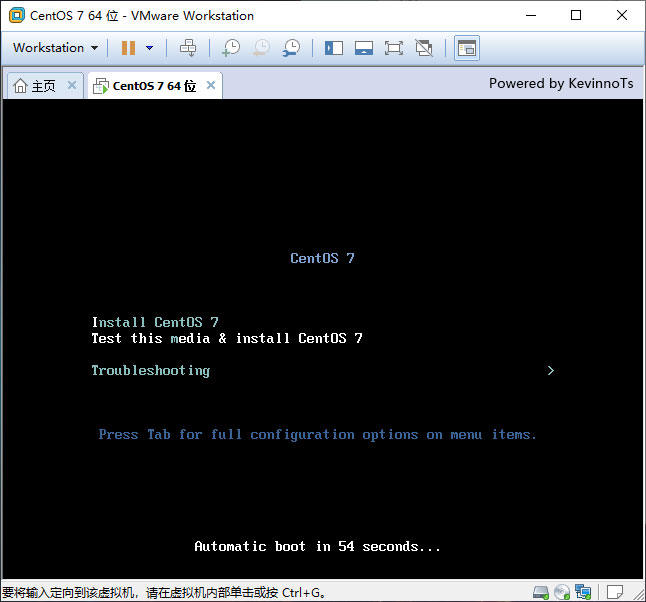Screen dimensions: 646x602
Task: Click the Ctrl+G input redirect status message
Action: (164, 593)
